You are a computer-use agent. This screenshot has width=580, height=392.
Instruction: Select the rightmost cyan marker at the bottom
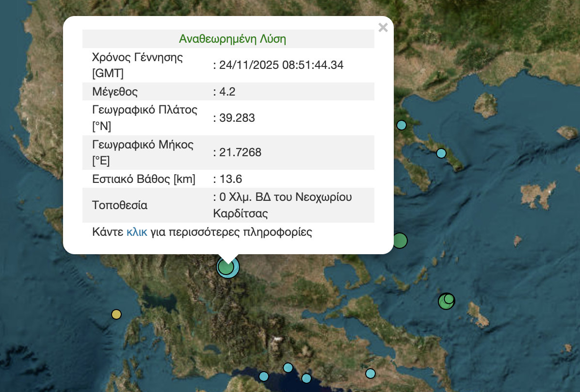370,373
